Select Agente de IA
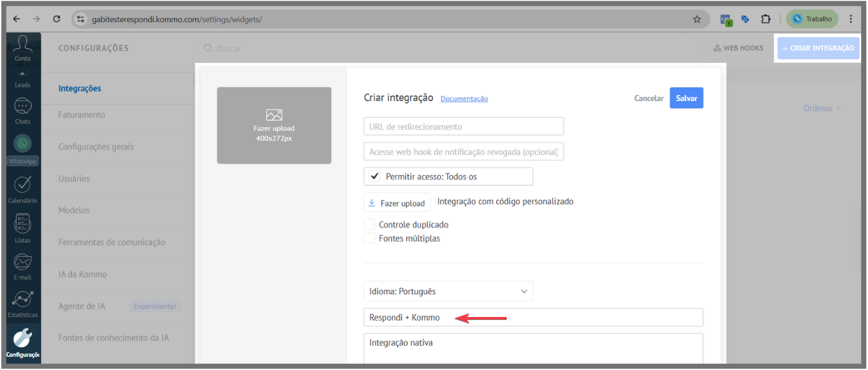Viewport: 868px width, 370px height. [x=81, y=306]
